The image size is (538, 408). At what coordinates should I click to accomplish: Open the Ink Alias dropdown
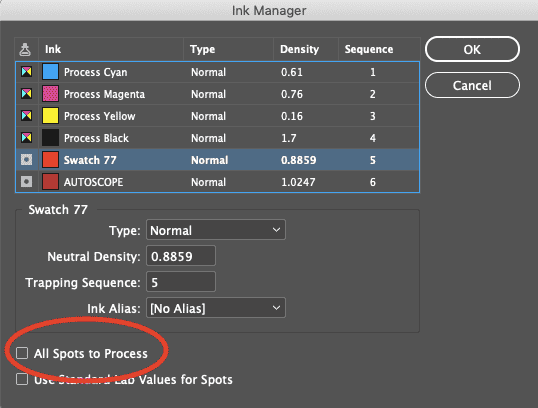[216, 308]
